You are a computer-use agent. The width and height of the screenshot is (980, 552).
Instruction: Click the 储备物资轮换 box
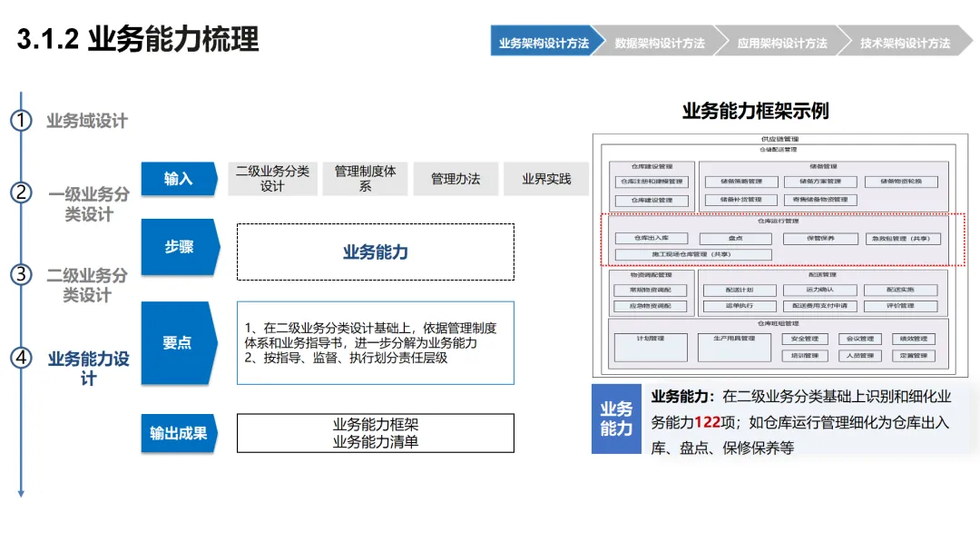[x=901, y=182]
